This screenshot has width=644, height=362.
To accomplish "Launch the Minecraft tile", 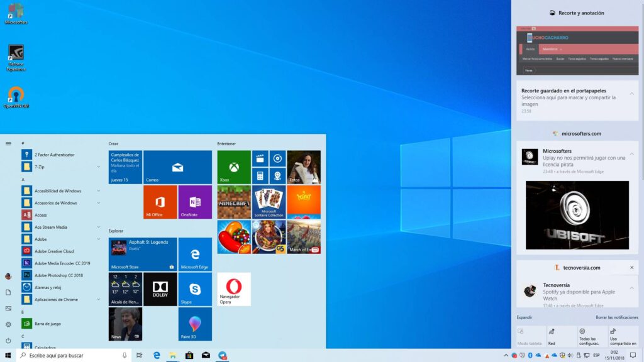I will tap(233, 202).
